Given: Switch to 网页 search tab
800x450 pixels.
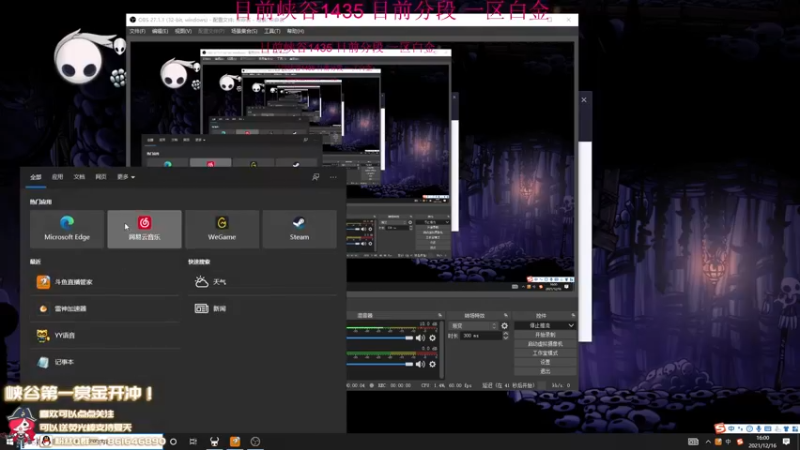Looking at the screenshot, I should [101, 177].
